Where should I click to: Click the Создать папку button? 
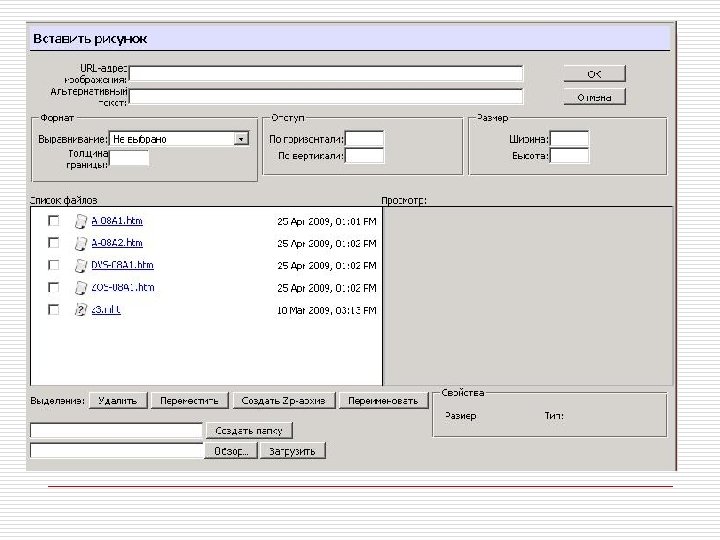[249, 431]
